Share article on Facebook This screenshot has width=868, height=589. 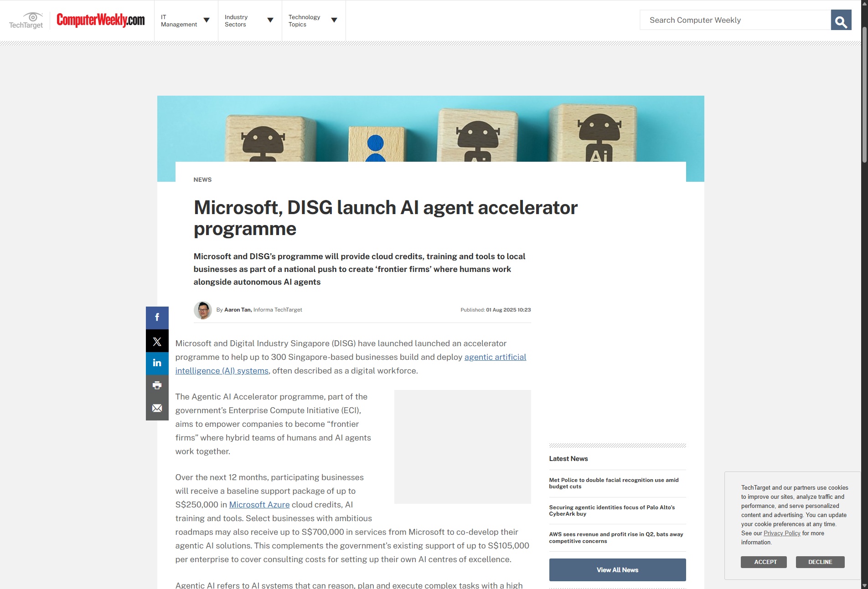pos(157,318)
